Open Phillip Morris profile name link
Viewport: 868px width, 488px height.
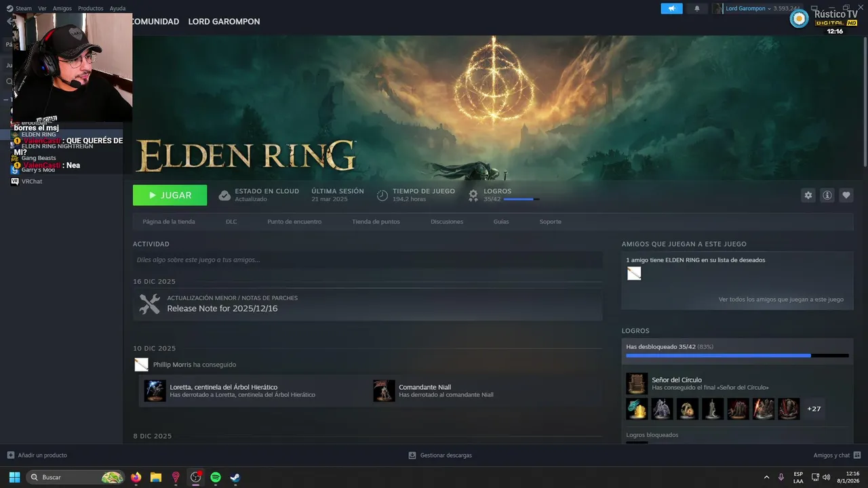(x=172, y=365)
